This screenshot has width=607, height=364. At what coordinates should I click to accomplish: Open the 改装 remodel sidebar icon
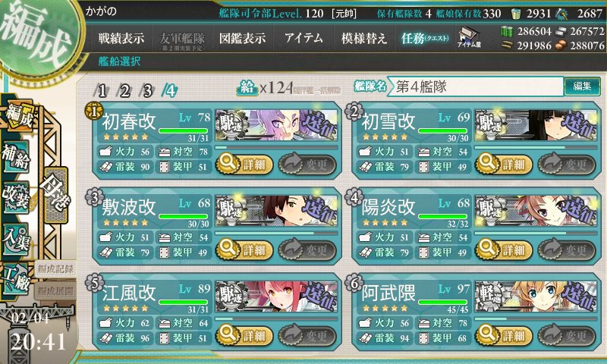tap(16, 196)
